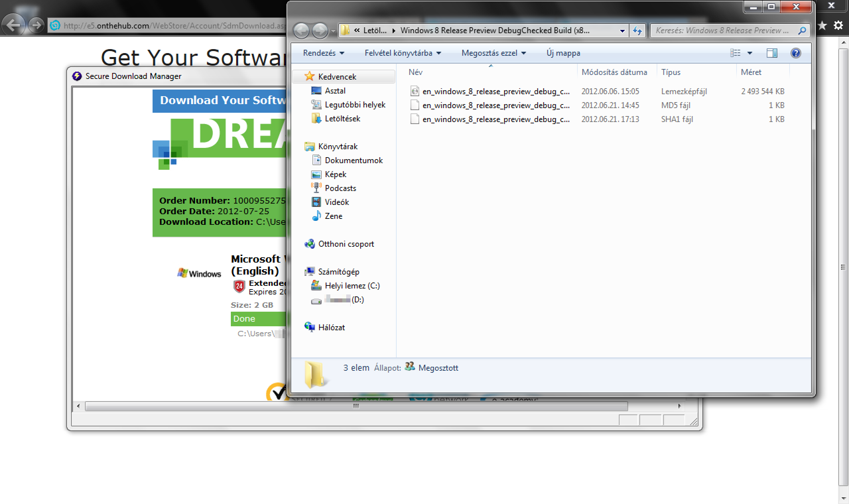Open view options dropdown arrow
Image resolution: width=849 pixels, height=504 pixels.
coord(750,53)
